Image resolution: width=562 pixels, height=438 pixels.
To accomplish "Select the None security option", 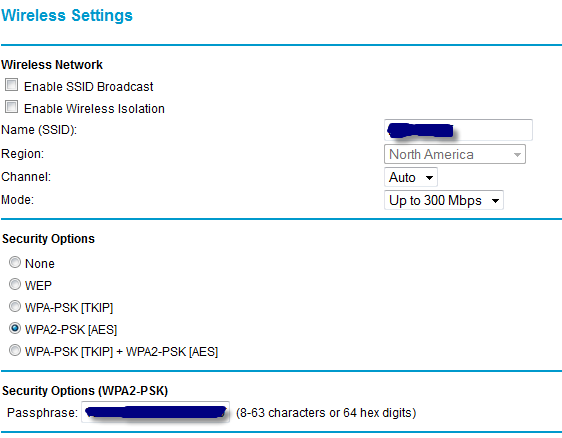I will [15, 262].
